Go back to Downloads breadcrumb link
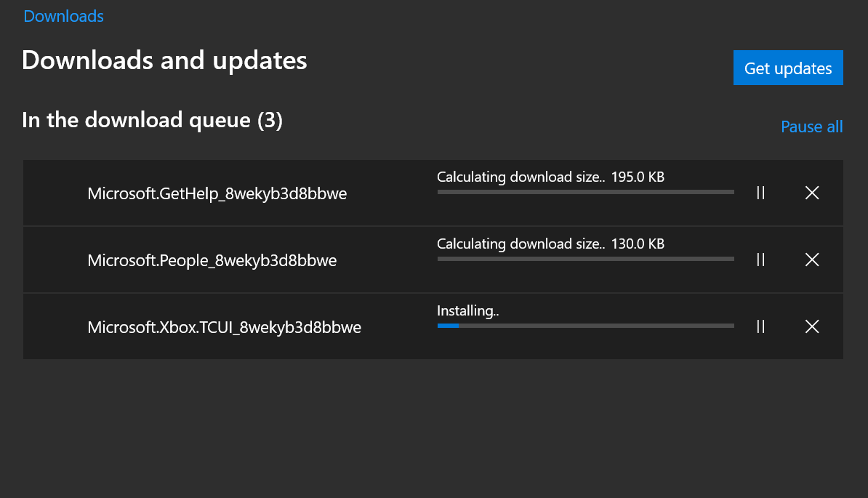868x498 pixels. coord(63,16)
